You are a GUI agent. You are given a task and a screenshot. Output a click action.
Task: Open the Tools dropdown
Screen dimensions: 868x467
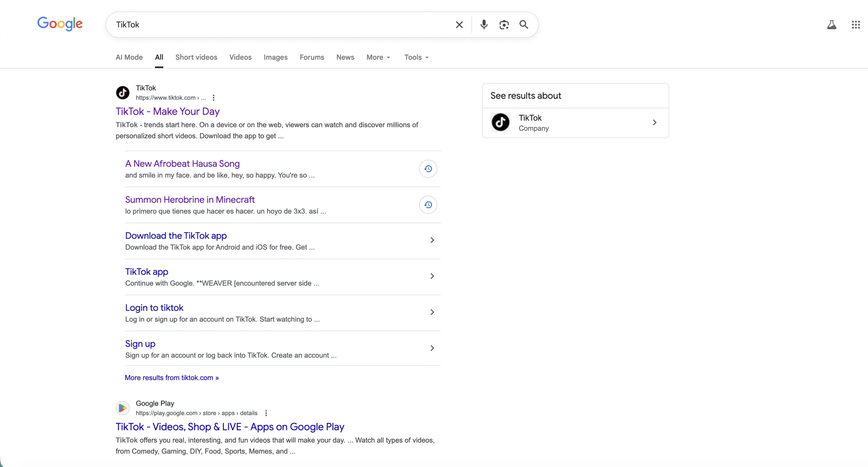click(416, 57)
